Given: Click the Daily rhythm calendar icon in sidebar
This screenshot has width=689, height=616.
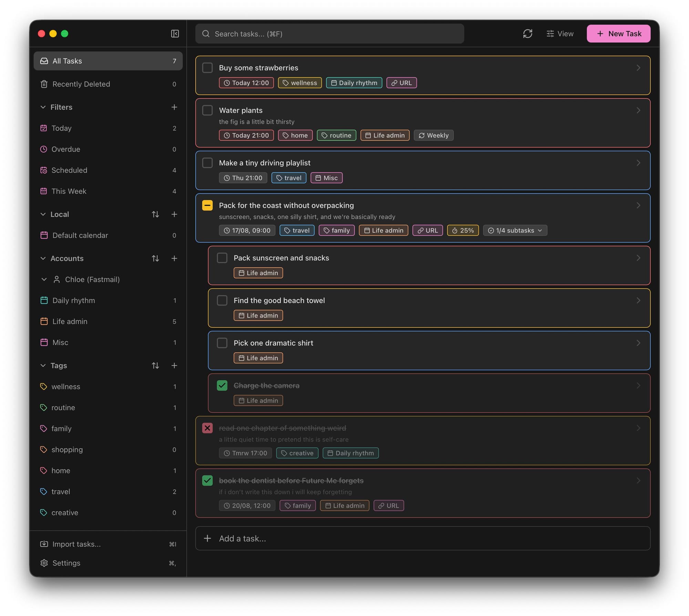Looking at the screenshot, I should click(44, 300).
